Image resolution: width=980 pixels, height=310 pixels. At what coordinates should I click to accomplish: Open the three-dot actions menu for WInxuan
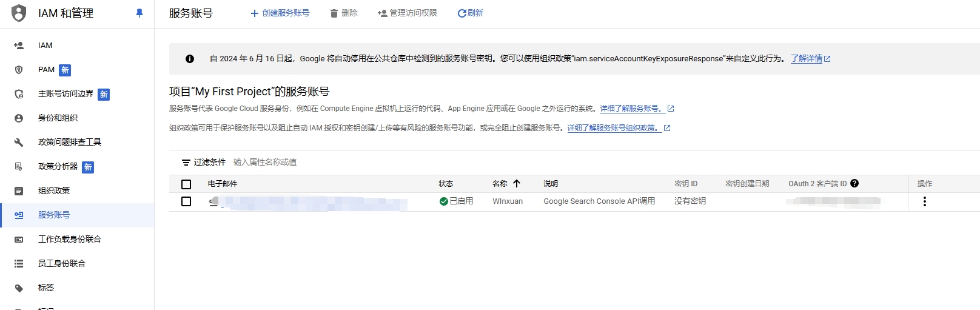click(x=925, y=201)
